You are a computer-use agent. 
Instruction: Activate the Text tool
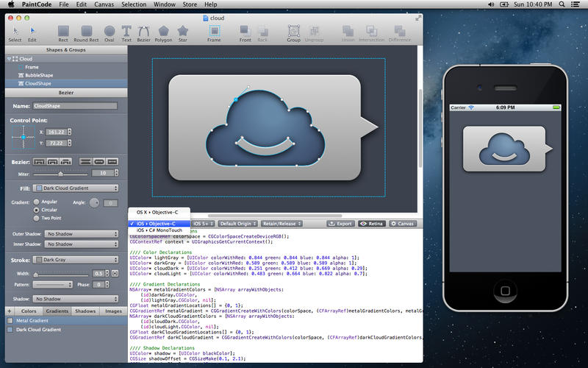(126, 31)
